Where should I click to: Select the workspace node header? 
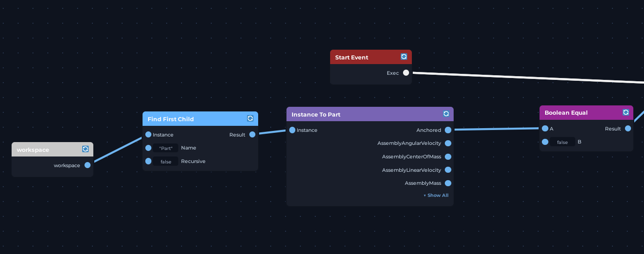52,150
